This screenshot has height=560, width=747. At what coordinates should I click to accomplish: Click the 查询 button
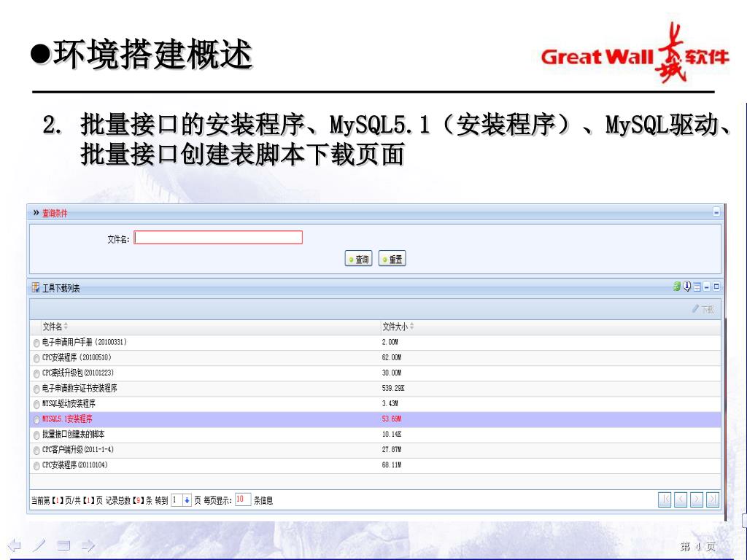pyautogui.click(x=358, y=259)
